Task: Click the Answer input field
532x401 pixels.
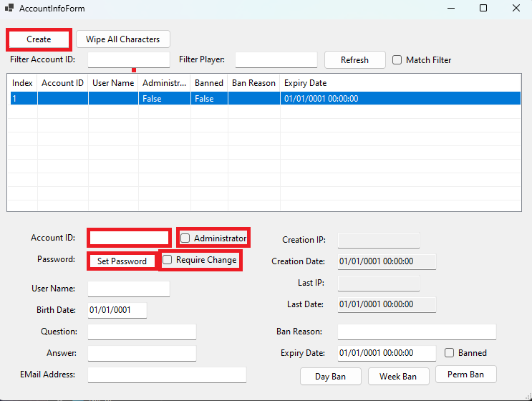Action: pos(142,353)
